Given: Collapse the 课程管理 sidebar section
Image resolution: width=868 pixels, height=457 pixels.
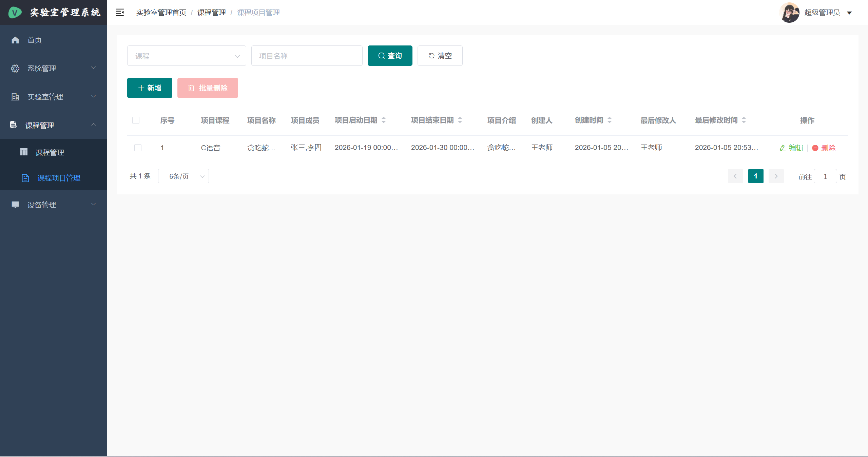Looking at the screenshot, I should pos(94,125).
